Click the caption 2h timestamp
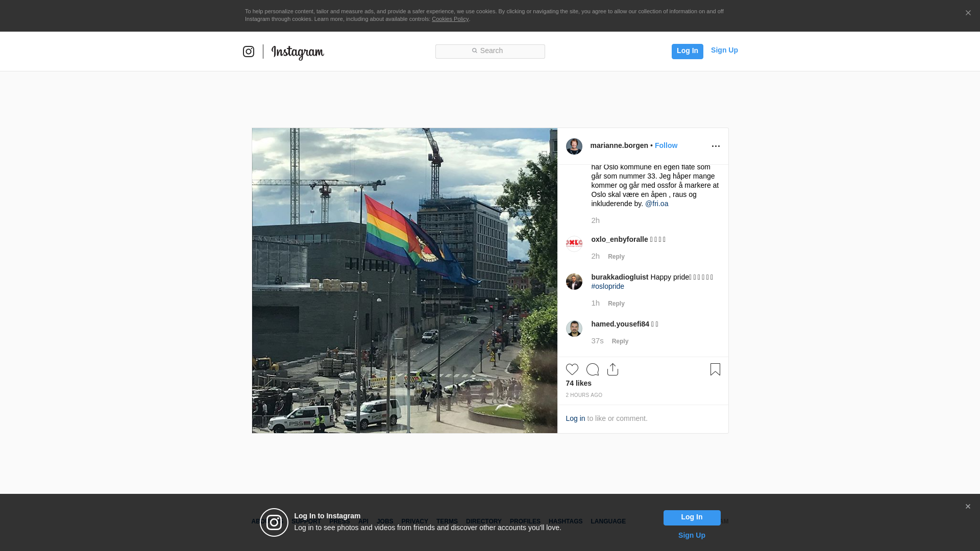Image resolution: width=980 pixels, height=551 pixels. (x=595, y=220)
